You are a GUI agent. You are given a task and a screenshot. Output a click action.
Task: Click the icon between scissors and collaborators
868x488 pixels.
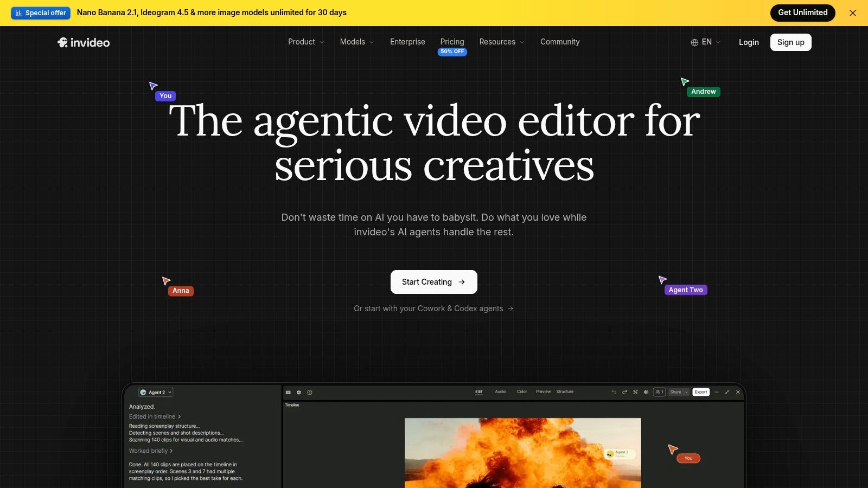646,392
